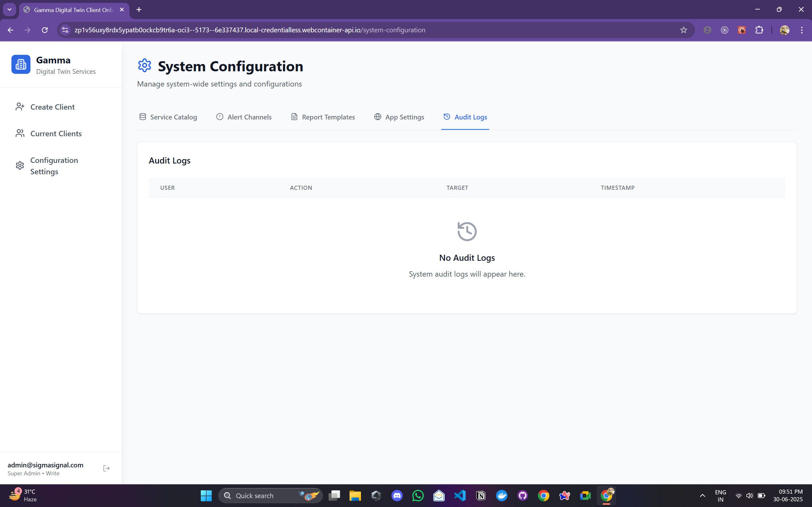Viewport: 812px width, 507px height.
Task: Open Discord from the taskbar
Action: coord(397,496)
